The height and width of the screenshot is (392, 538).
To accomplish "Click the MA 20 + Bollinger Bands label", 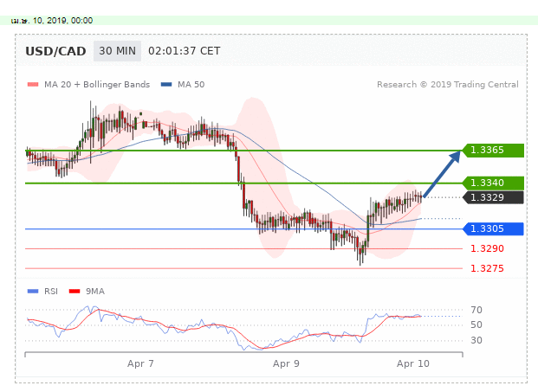I will 97,85.
